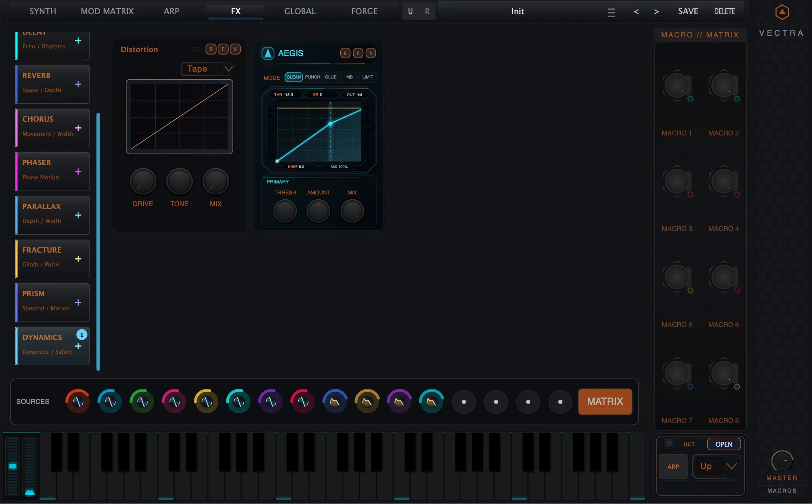The image size is (812, 504).
Task: Click the Distortion drag handle dots
Action: pos(195,49)
